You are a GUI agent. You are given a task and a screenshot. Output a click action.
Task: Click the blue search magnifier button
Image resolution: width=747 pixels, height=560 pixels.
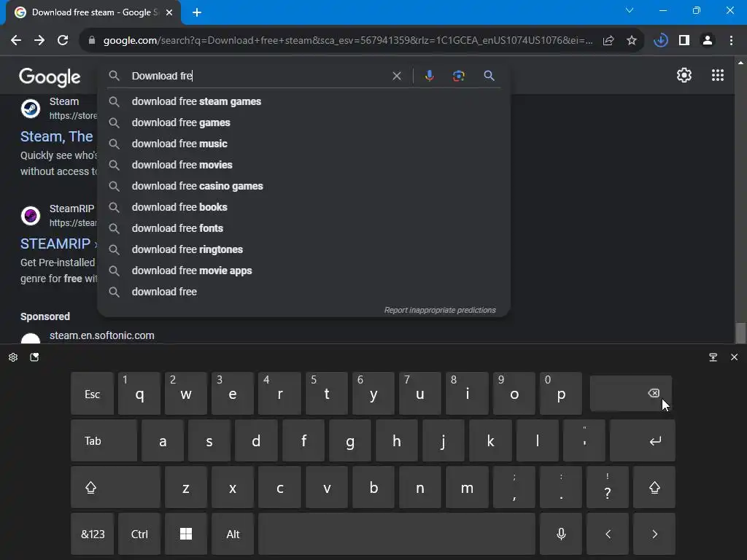pos(489,76)
